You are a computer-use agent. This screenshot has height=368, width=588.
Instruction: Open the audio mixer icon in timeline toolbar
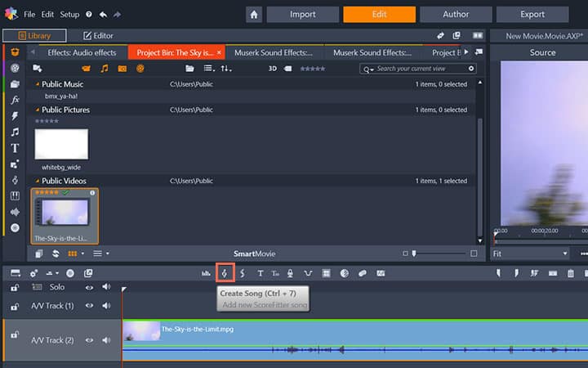pos(206,273)
